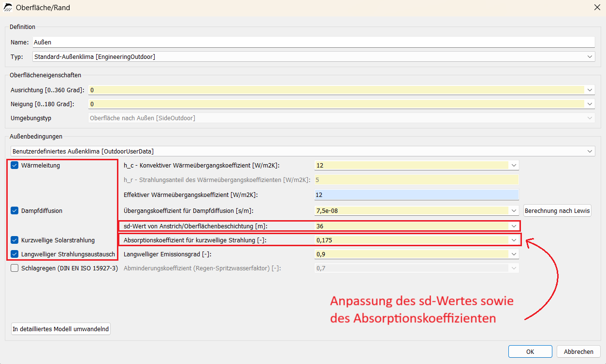
Task: Click Berechnung nach Lewis
Action: coord(557,210)
